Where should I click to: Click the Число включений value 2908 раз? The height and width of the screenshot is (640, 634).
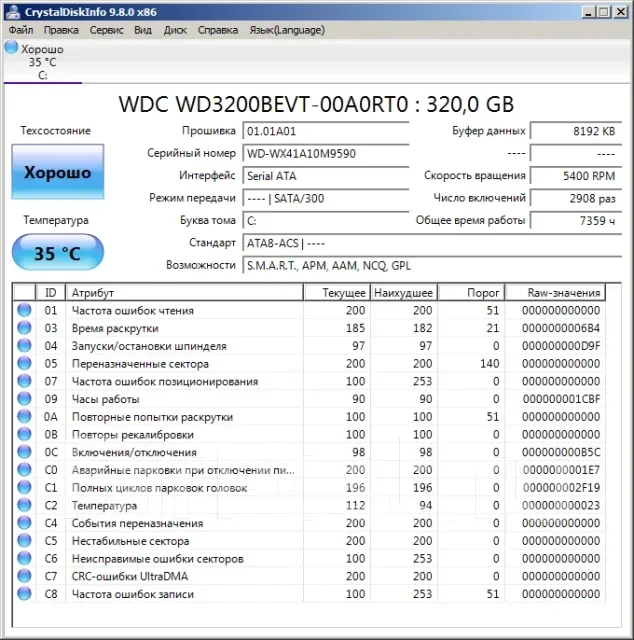tap(576, 198)
